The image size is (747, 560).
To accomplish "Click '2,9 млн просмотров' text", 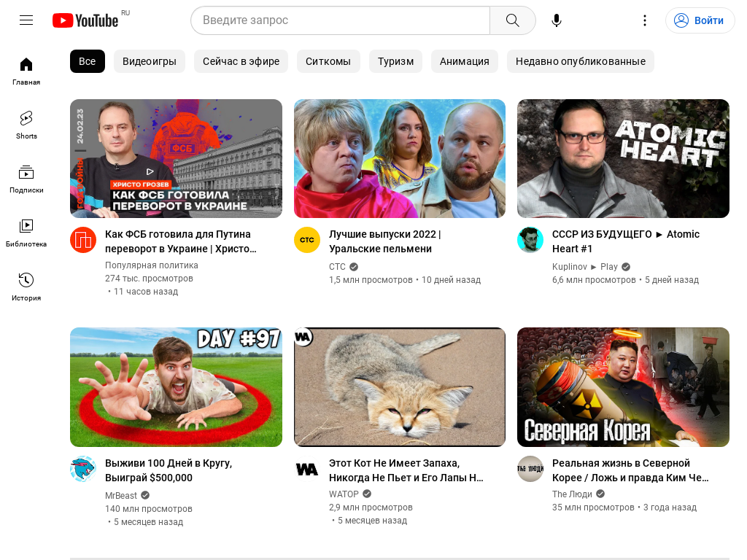I will tap(371, 507).
